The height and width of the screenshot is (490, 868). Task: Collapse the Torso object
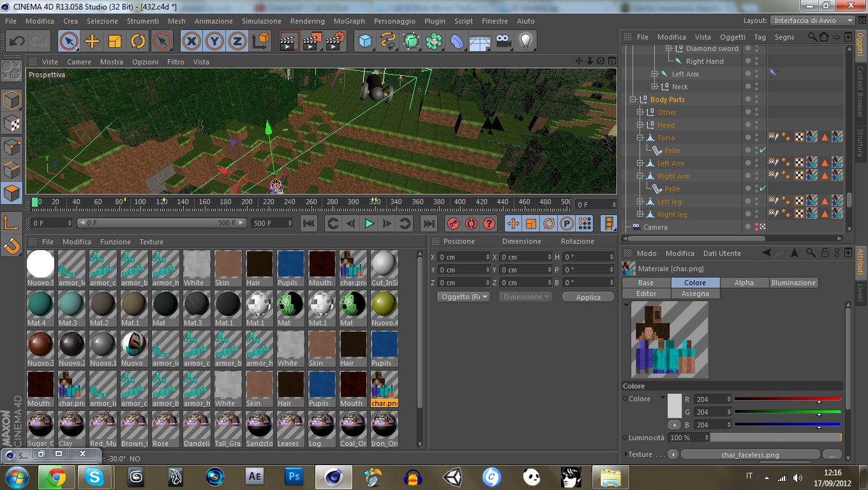click(640, 138)
